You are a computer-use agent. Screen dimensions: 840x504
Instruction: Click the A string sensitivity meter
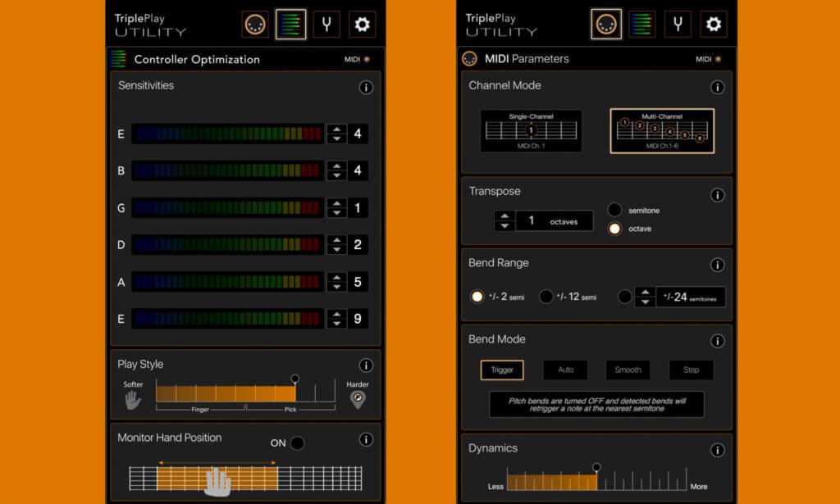pyautogui.click(x=228, y=282)
